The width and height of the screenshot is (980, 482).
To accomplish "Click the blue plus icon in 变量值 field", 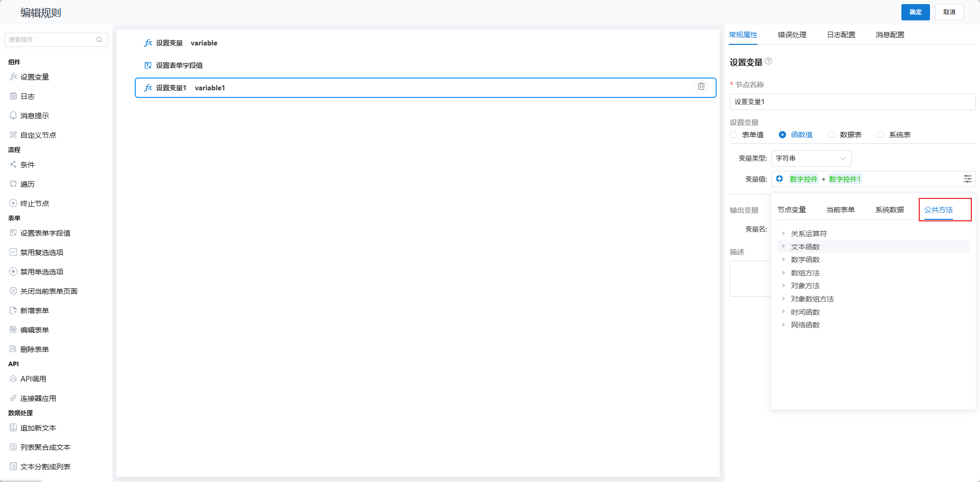I will [779, 179].
